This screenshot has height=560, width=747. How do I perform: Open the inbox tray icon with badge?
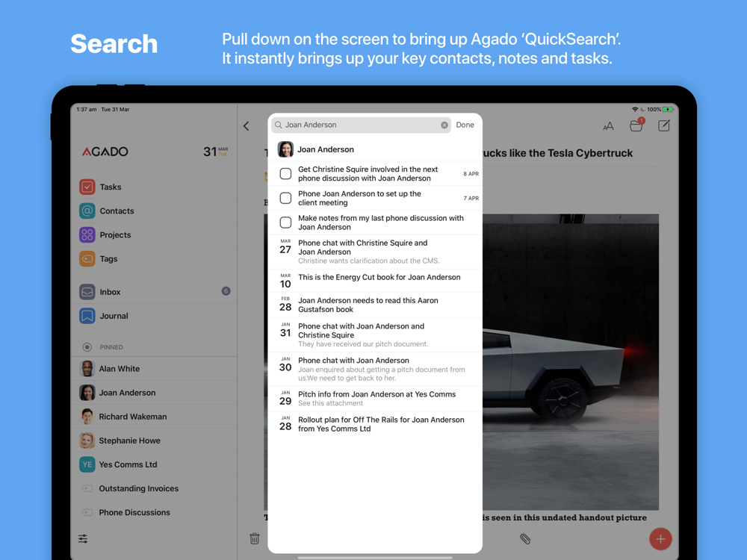pyautogui.click(x=636, y=125)
